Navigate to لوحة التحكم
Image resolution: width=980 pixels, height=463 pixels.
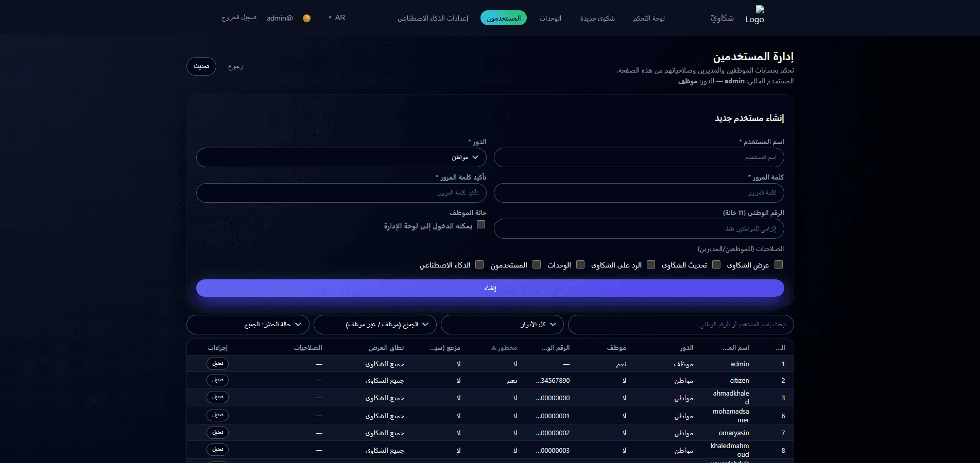coord(648,17)
